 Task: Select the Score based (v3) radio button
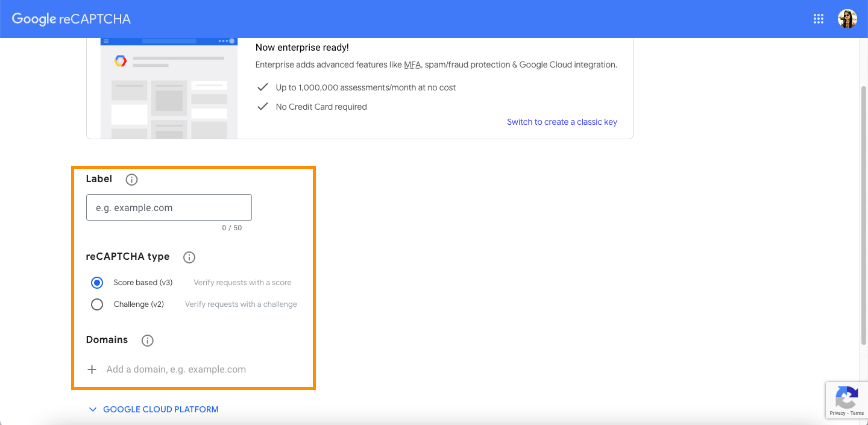(97, 283)
